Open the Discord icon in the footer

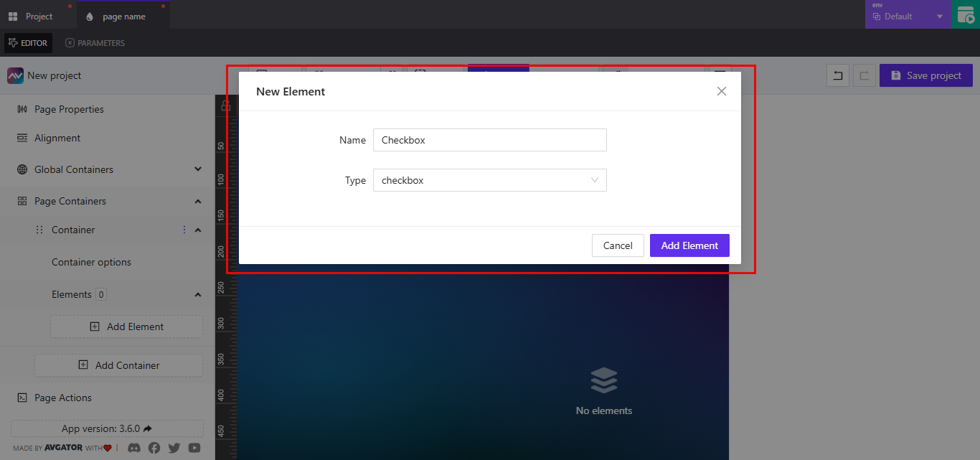(133, 447)
